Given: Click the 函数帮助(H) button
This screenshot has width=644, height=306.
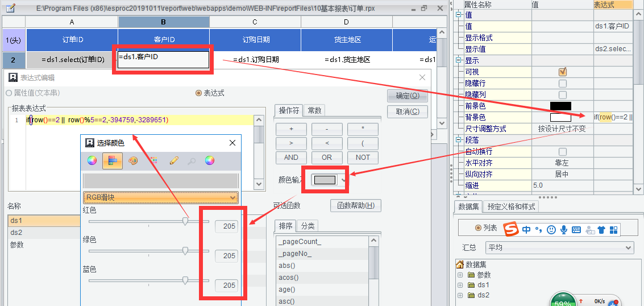Looking at the screenshot, I should click(356, 205).
